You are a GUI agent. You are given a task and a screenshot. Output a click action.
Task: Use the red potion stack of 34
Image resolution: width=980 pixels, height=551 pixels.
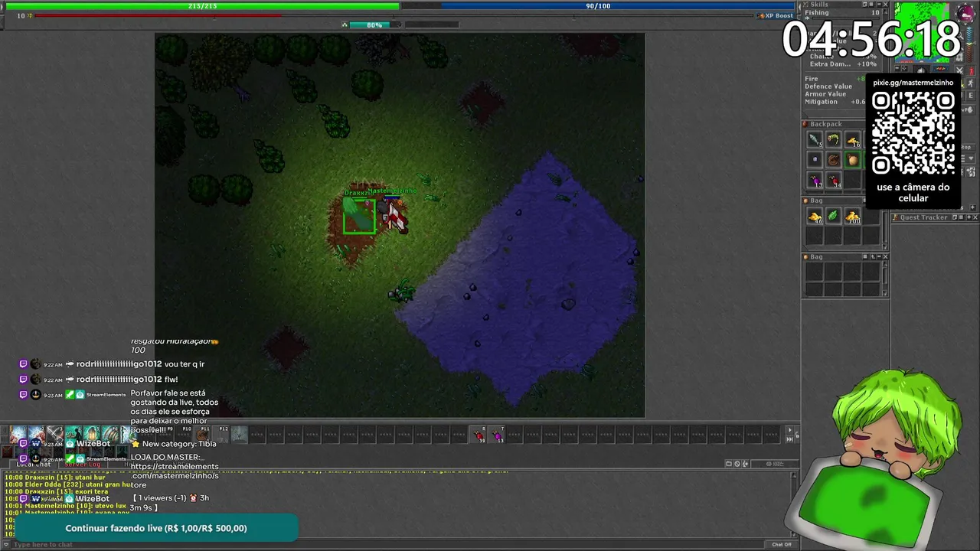point(833,180)
